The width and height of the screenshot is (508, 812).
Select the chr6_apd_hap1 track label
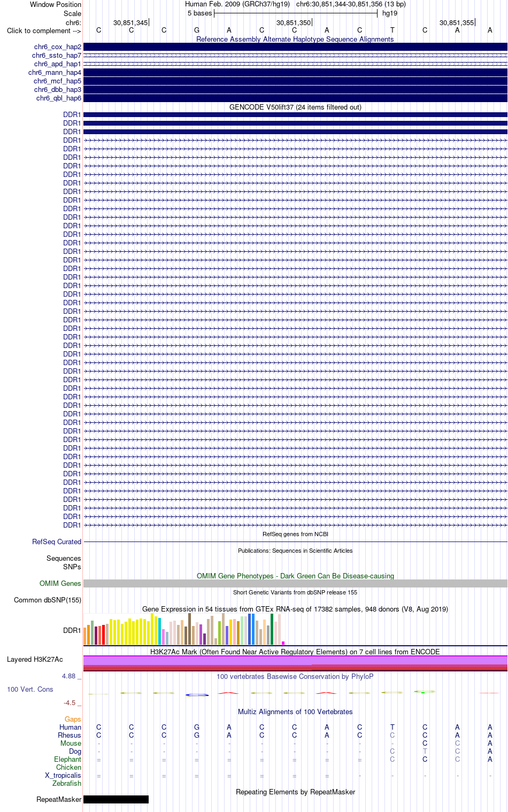(58, 64)
